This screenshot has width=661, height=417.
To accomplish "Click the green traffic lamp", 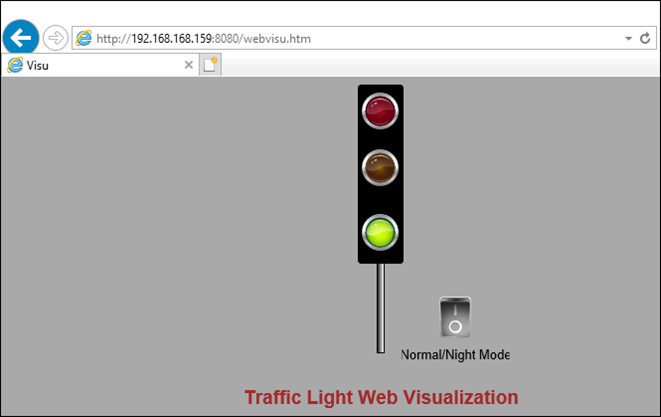I will (x=380, y=232).
